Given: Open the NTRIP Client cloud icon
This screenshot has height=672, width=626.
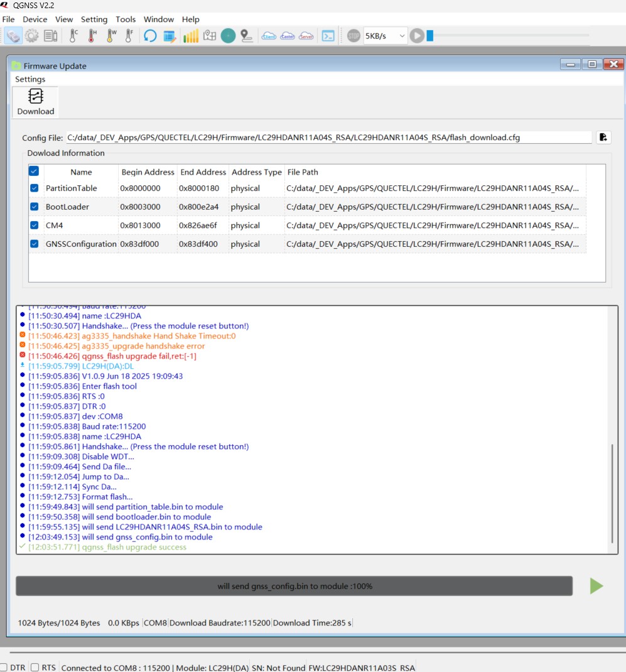Looking at the screenshot, I should coord(269,36).
